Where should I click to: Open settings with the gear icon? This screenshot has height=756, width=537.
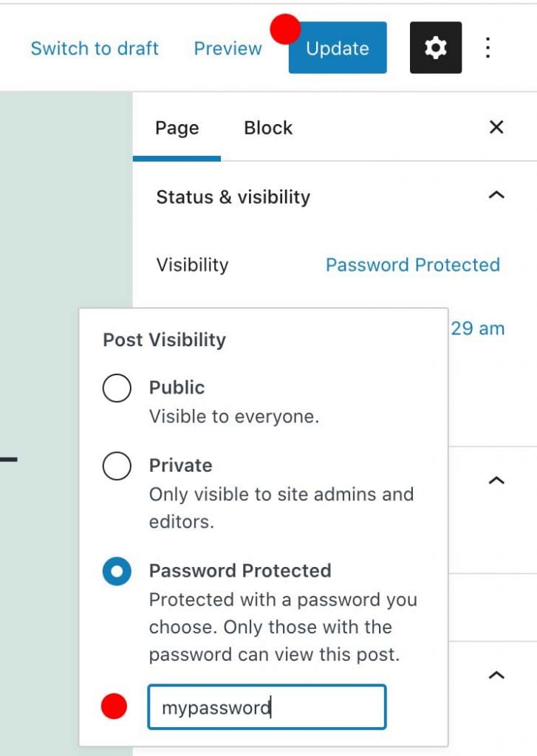click(x=435, y=48)
